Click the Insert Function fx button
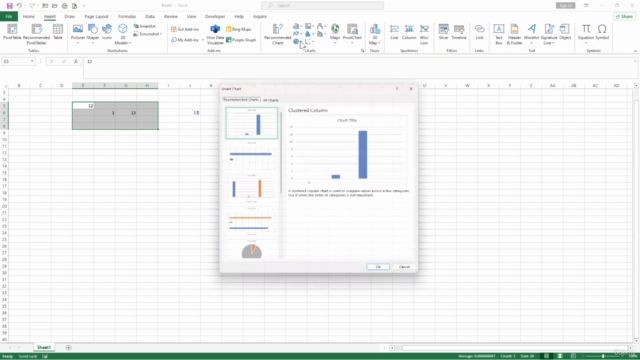The width and height of the screenshot is (640, 360). (x=76, y=61)
